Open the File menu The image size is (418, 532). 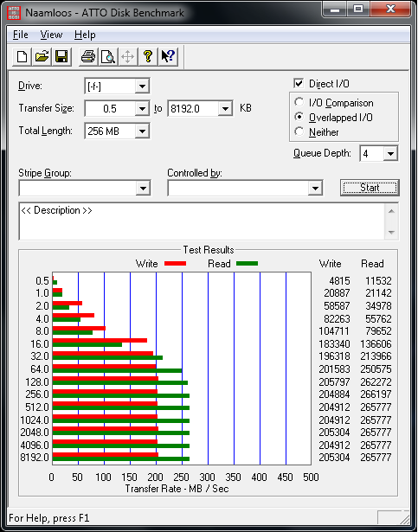click(x=21, y=35)
